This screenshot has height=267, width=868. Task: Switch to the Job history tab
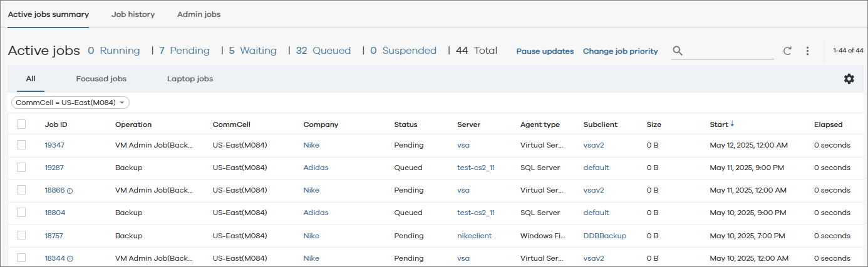coord(133,14)
